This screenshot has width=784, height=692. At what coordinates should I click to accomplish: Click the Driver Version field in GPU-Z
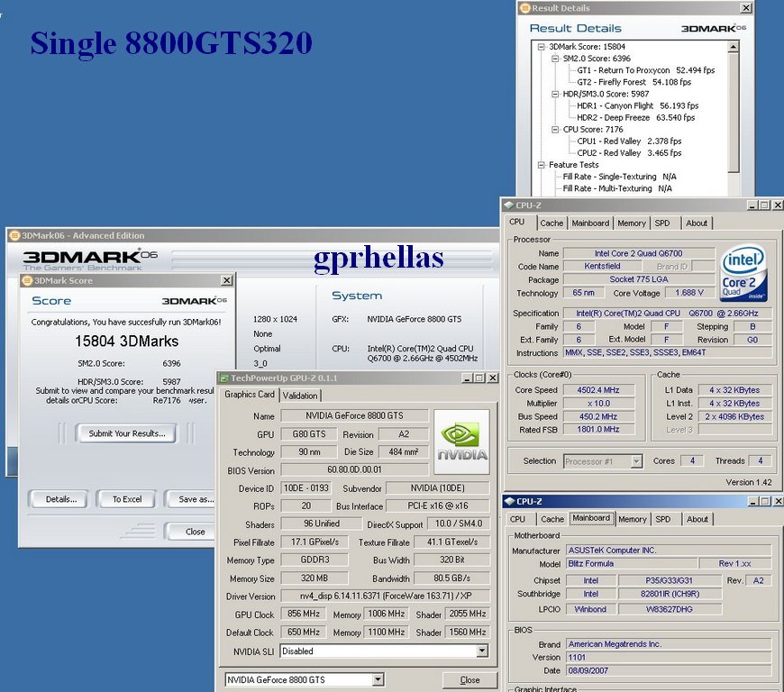pos(385,596)
